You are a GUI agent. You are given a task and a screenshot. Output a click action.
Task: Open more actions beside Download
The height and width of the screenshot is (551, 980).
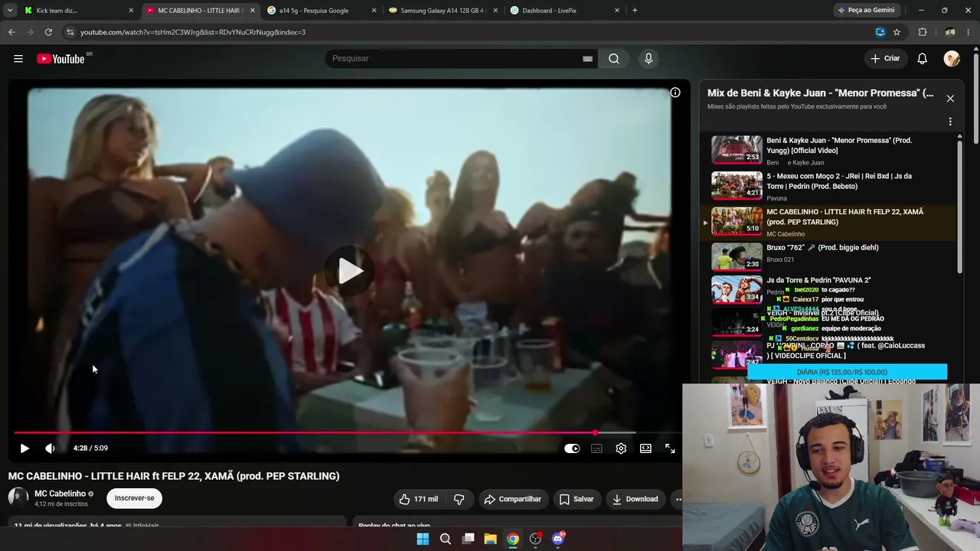click(x=677, y=499)
